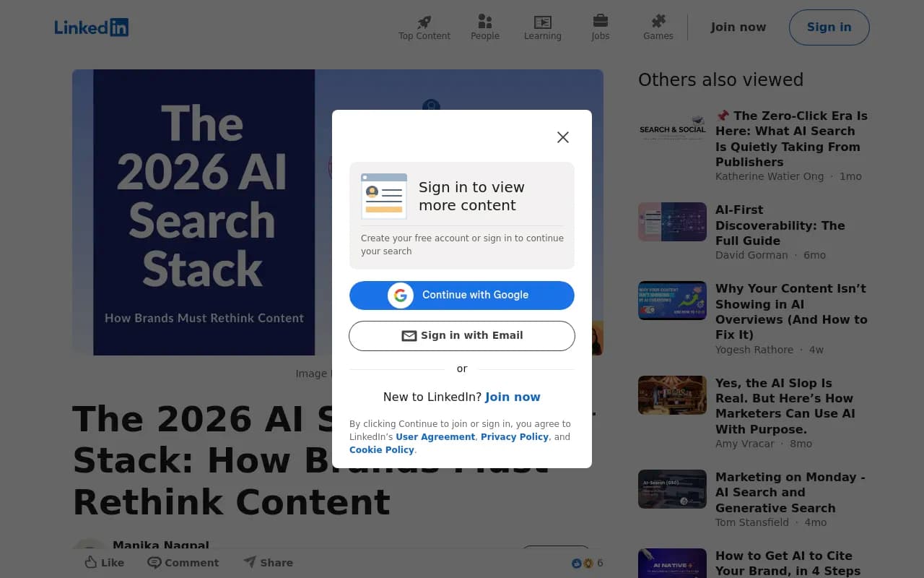Sign in with Email
924x578 pixels.
click(x=461, y=335)
